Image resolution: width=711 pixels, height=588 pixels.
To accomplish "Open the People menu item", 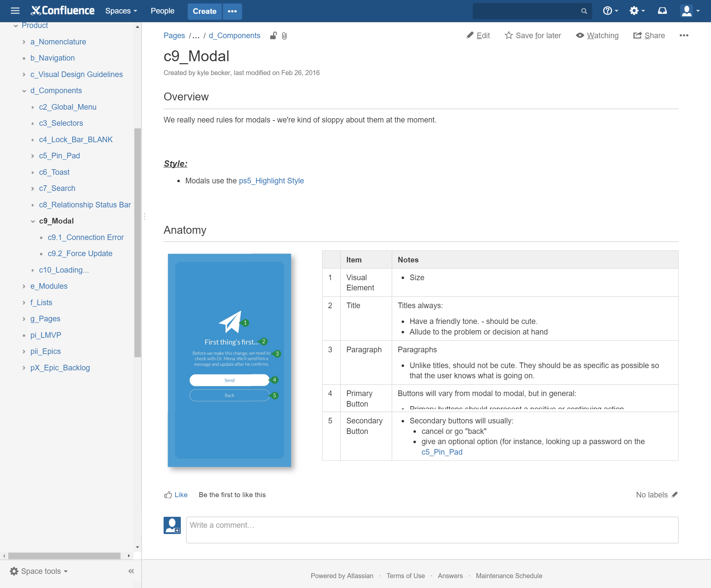I will click(x=162, y=11).
